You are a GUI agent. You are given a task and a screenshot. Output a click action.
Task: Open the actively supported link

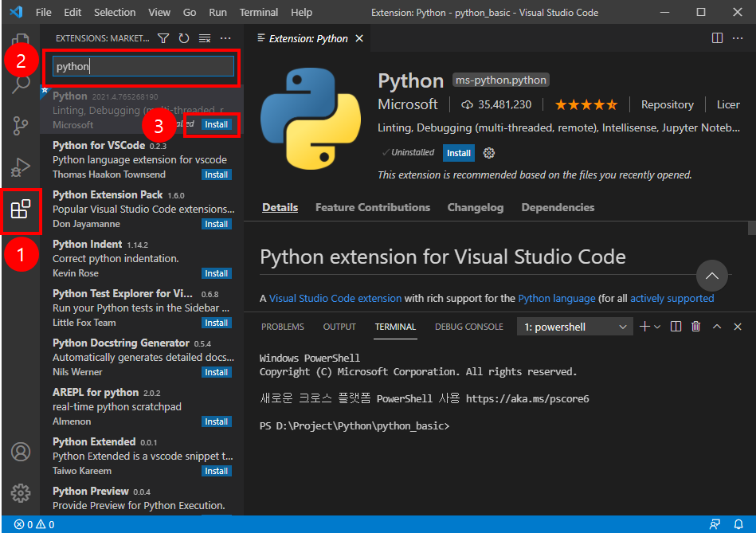(x=672, y=298)
